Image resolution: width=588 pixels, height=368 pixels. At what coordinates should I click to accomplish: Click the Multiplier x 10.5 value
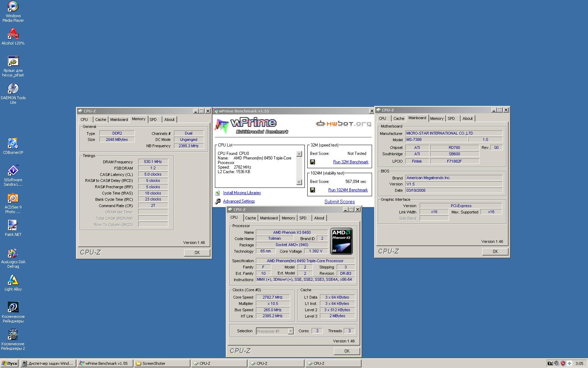pyautogui.click(x=273, y=304)
